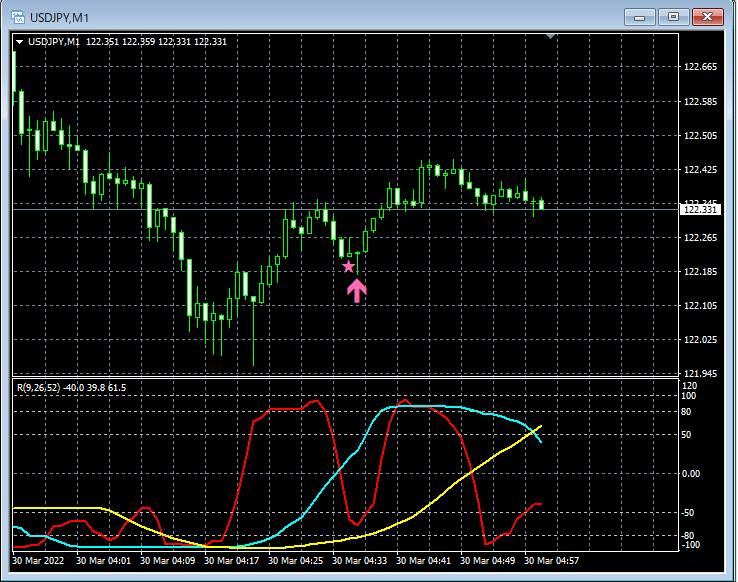Minimize the USDJPY,M1 chart window

640,17
